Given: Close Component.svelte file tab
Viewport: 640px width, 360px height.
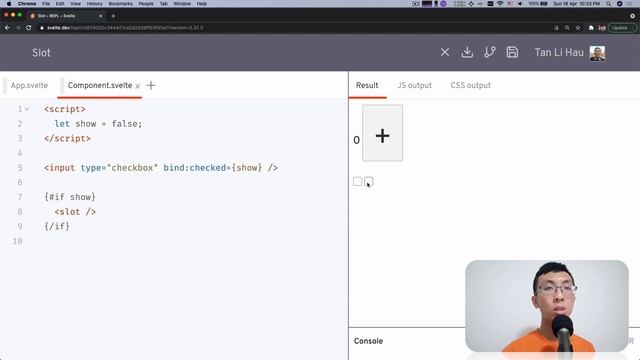Looking at the screenshot, I should [x=138, y=86].
